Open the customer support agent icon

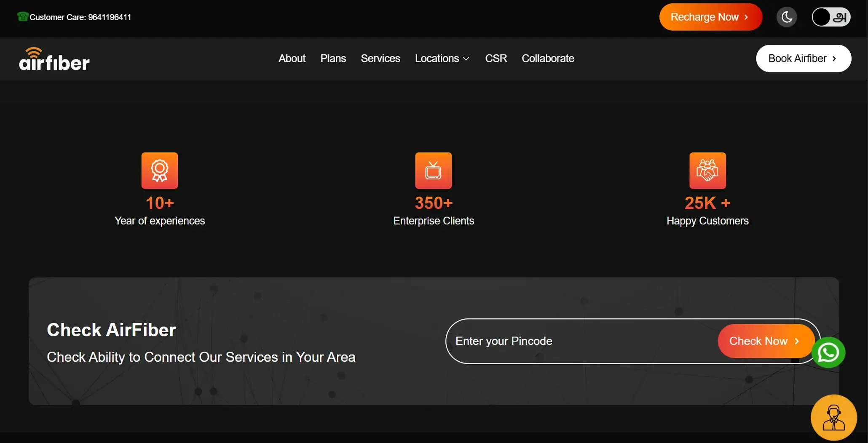point(834,417)
